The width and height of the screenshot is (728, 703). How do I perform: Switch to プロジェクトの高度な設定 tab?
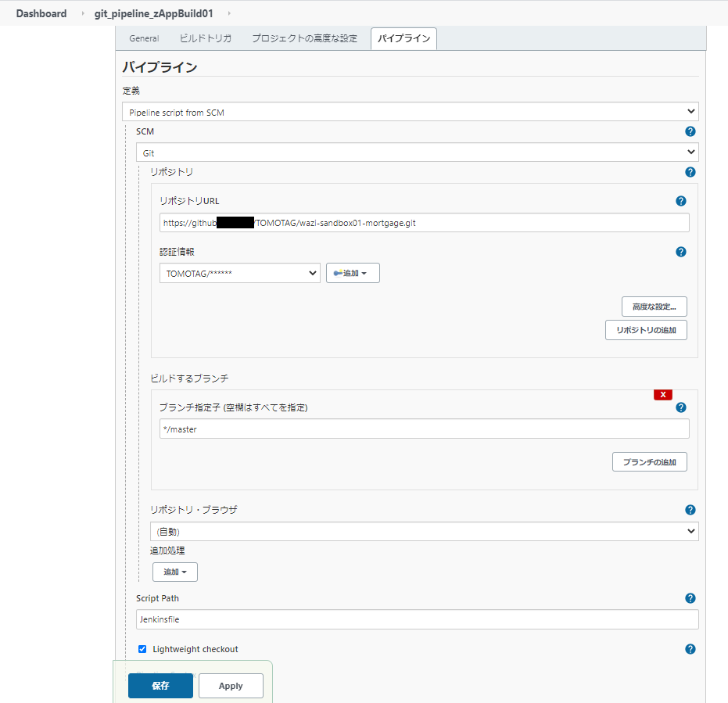305,38
